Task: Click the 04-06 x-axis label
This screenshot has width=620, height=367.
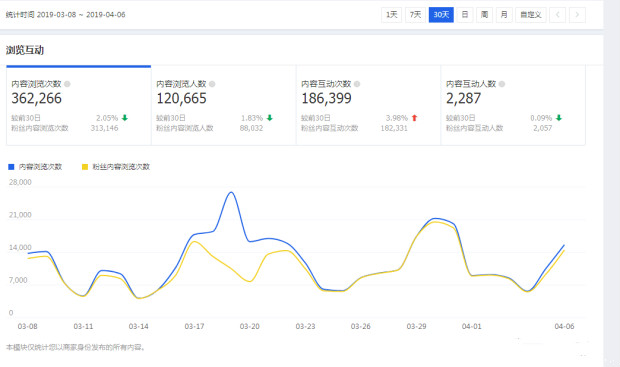Action: (564, 327)
